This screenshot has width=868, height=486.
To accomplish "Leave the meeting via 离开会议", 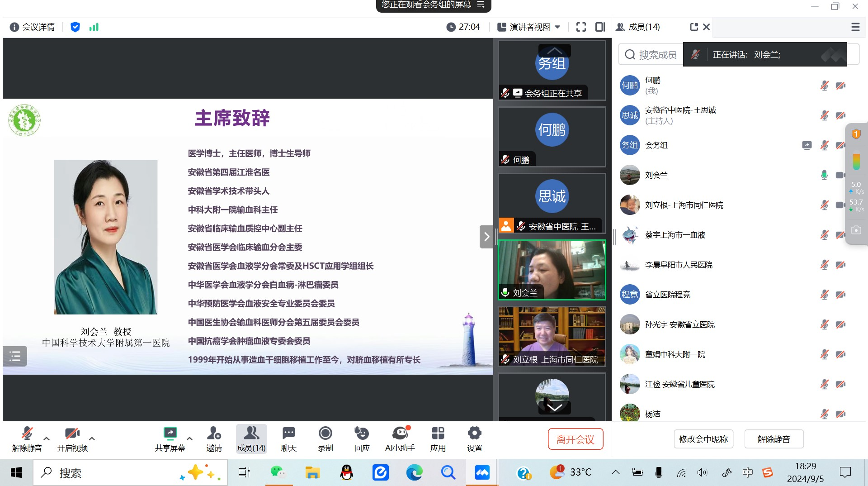I will (575, 438).
